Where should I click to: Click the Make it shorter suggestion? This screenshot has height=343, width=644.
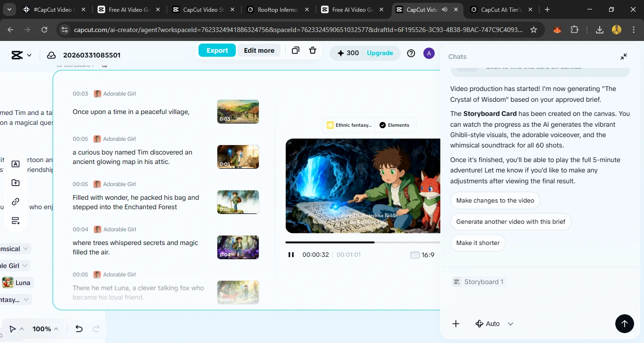click(478, 243)
